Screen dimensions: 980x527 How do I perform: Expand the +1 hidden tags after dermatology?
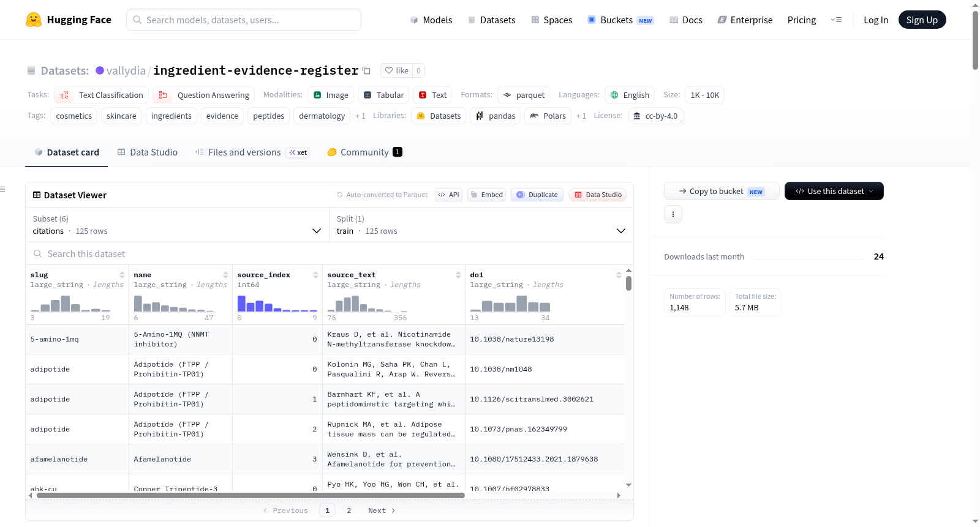(360, 116)
